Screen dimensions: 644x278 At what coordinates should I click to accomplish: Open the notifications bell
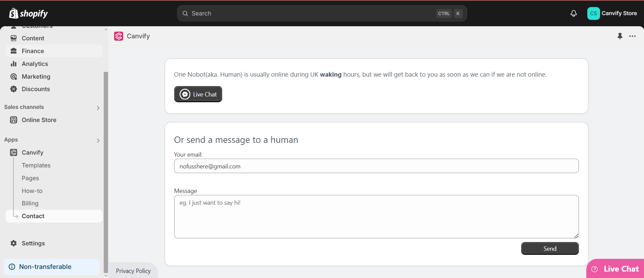click(574, 13)
